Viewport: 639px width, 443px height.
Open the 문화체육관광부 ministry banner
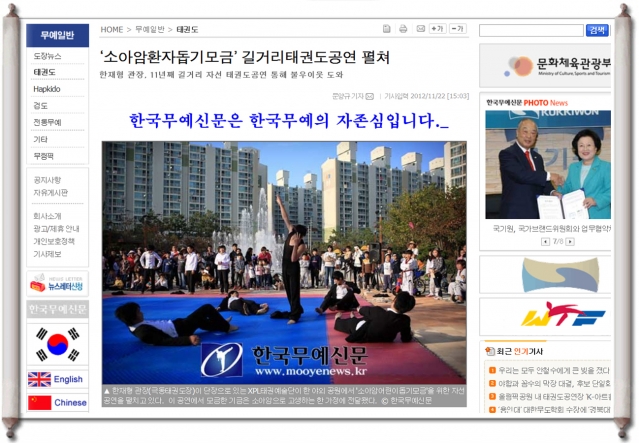pos(546,65)
